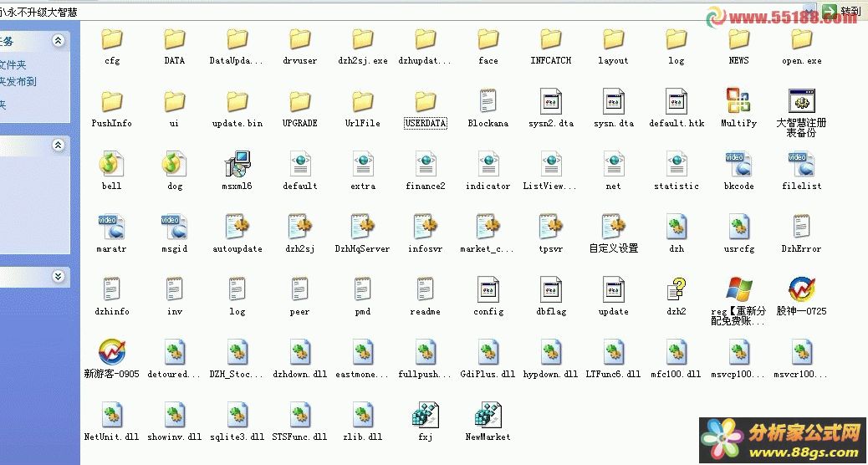Select the DATA folder icon
Screen dimensions: 868x465
coord(175,39)
